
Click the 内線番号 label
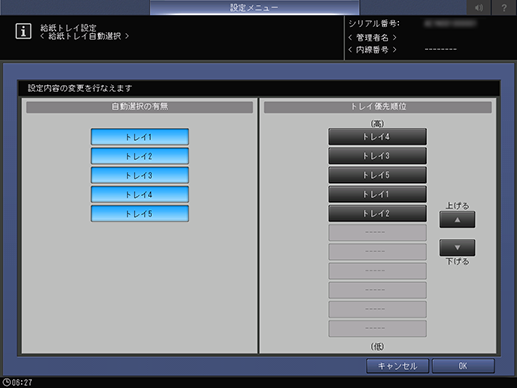click(372, 50)
